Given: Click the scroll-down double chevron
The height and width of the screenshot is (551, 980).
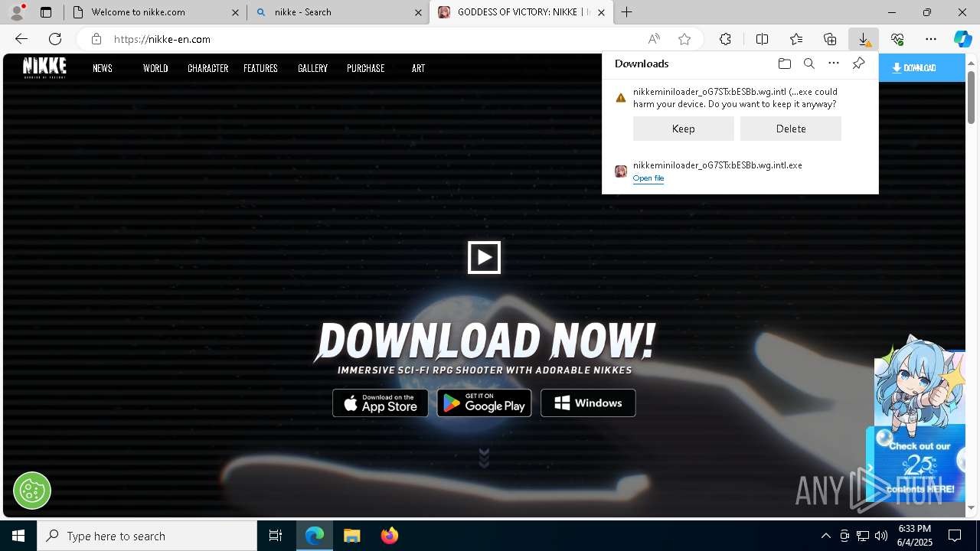Looking at the screenshot, I should (x=484, y=458).
